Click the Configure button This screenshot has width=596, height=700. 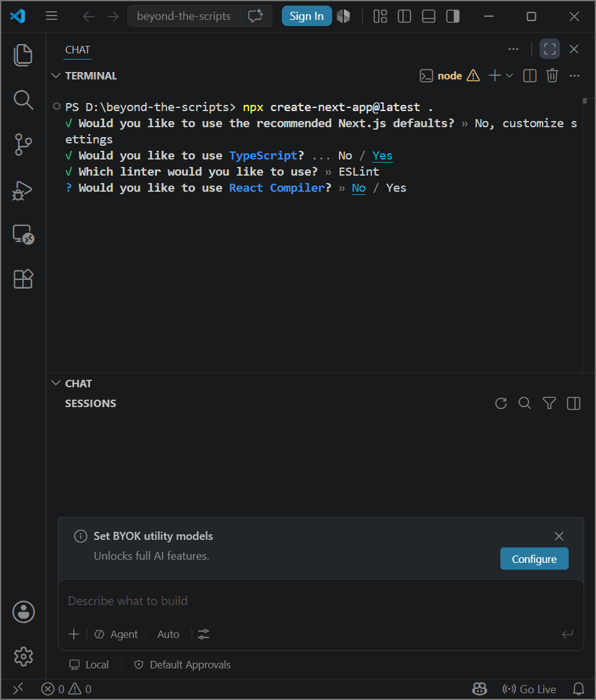click(x=535, y=559)
